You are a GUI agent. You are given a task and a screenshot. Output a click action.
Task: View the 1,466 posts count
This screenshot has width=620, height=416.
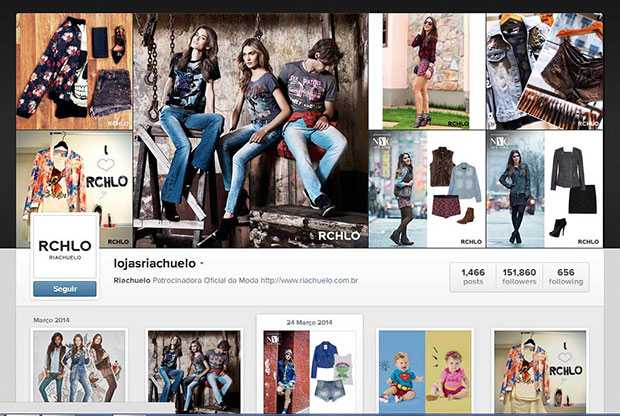[473, 277]
